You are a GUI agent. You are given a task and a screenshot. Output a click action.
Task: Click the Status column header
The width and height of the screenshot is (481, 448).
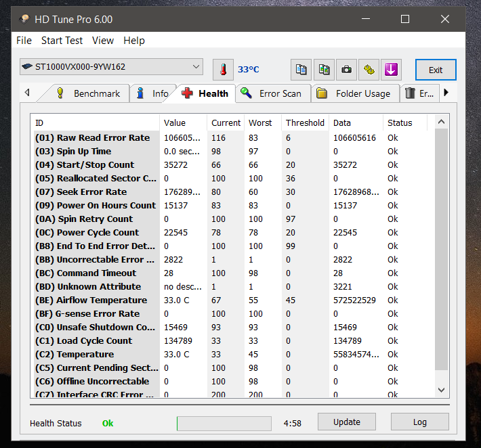[x=405, y=123]
